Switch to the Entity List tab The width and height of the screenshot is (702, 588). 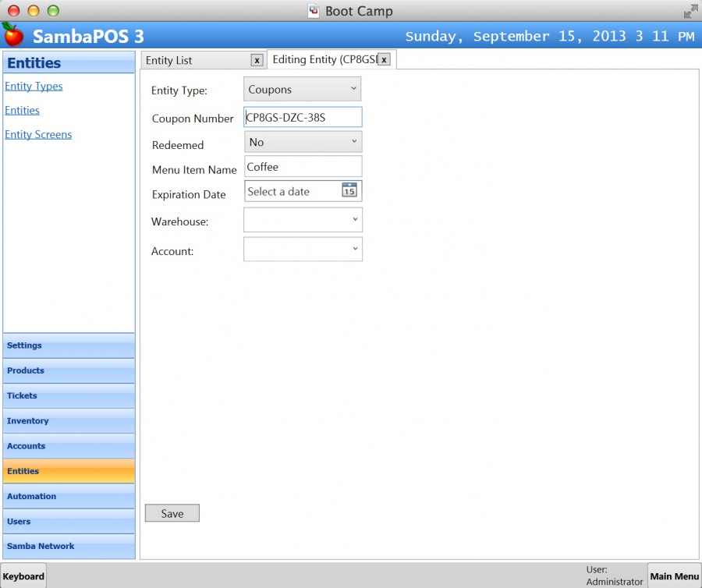tap(195, 60)
